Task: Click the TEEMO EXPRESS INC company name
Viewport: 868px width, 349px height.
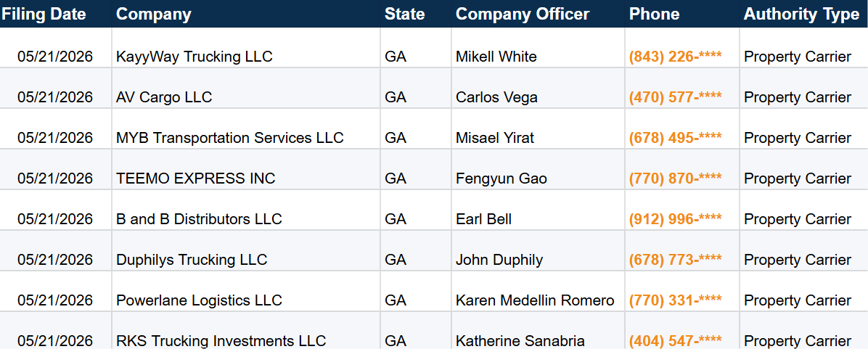Action: (195, 178)
